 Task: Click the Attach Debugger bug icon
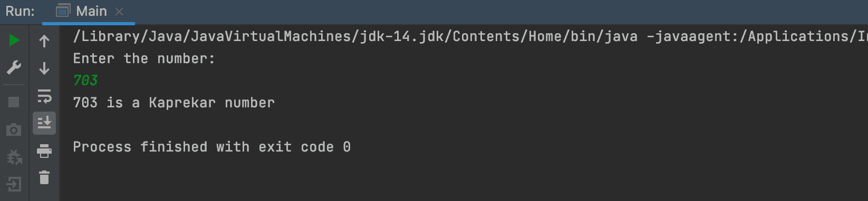point(14,157)
